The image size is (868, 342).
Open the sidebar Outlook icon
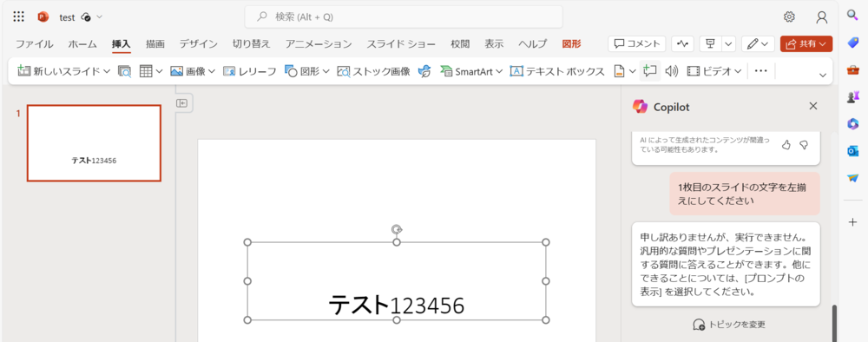[852, 150]
